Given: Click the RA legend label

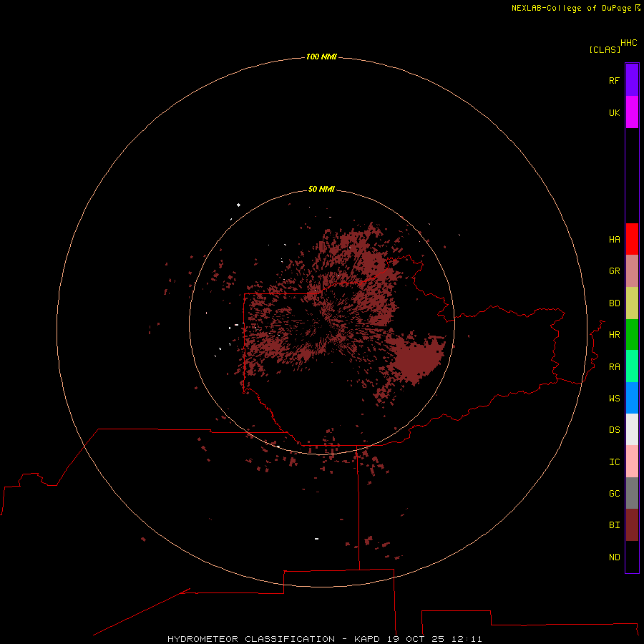Looking at the screenshot, I should pos(614,367).
